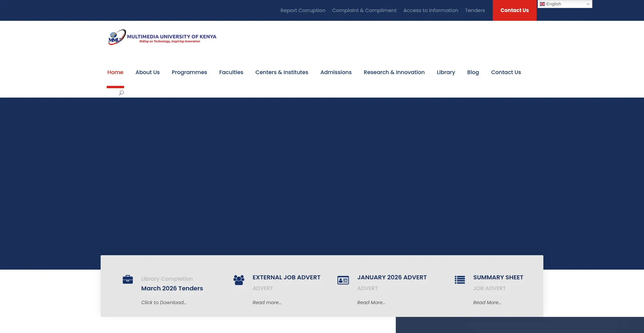Open the SUMMARY SHEET heading
Viewport: 644px width, 333px height.
point(498,277)
